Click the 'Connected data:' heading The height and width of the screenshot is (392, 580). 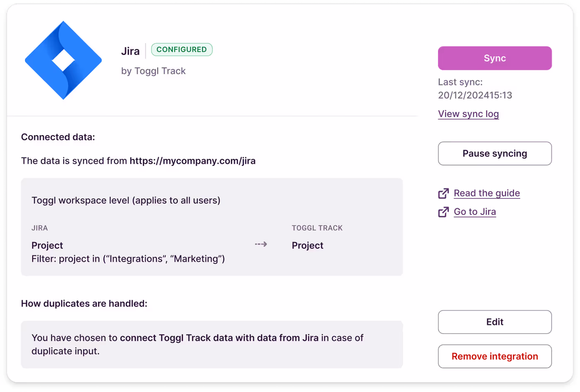pos(58,137)
